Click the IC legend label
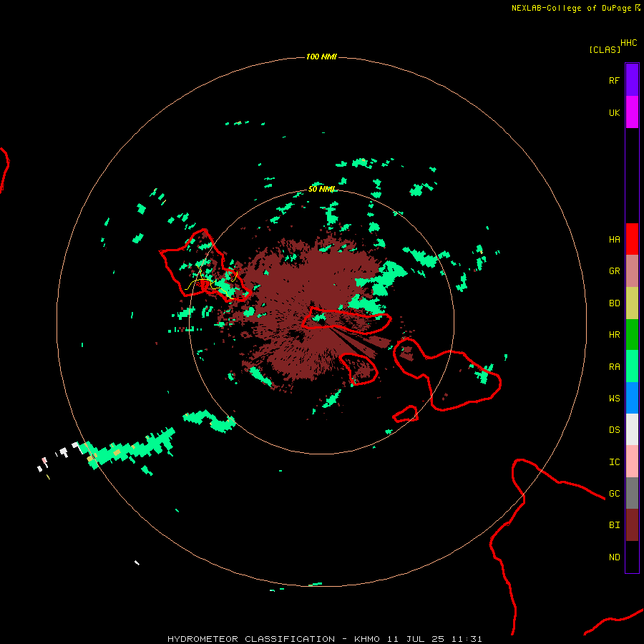 coord(615,462)
